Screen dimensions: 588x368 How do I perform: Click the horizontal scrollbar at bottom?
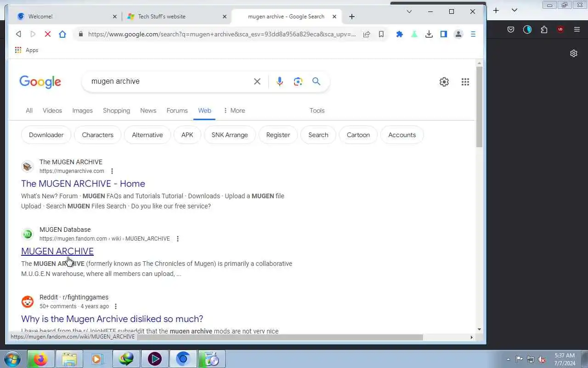coord(280,337)
